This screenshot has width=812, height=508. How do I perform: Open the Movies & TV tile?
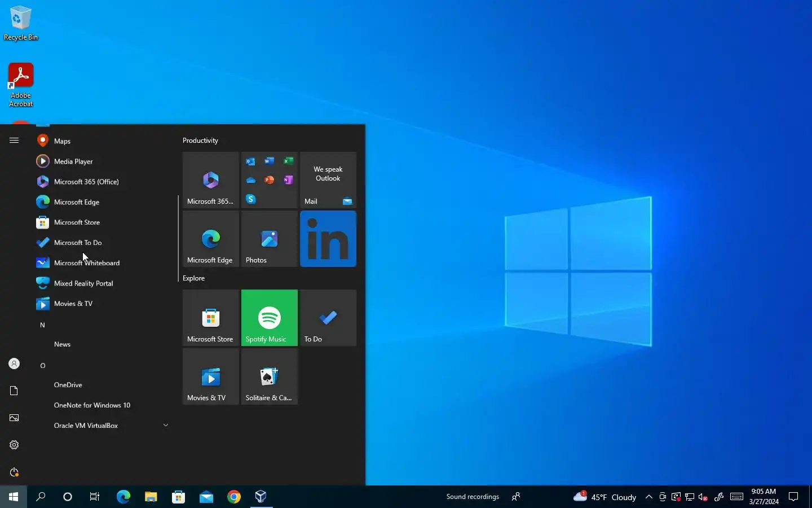pyautogui.click(x=211, y=376)
